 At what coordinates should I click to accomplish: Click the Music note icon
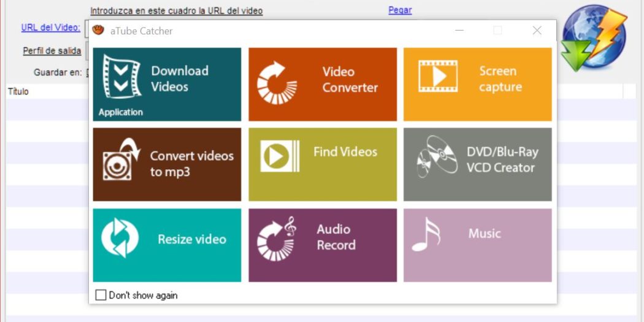[x=426, y=234]
